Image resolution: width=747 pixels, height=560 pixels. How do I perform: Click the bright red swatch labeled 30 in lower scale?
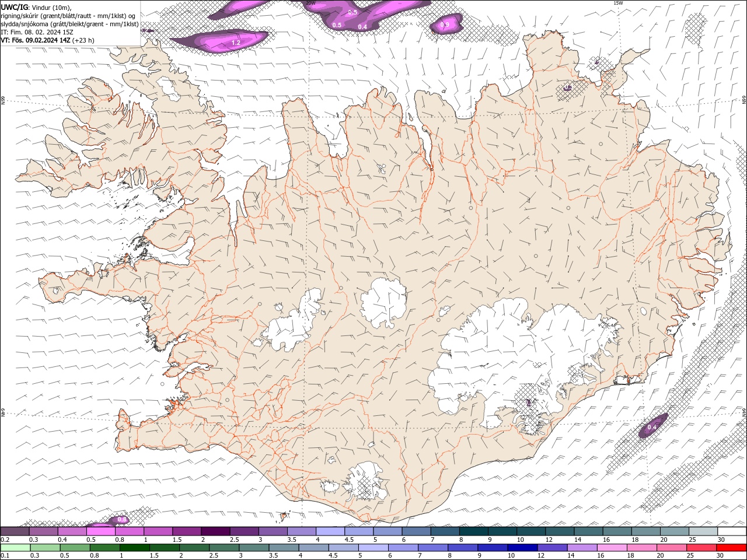click(731, 548)
